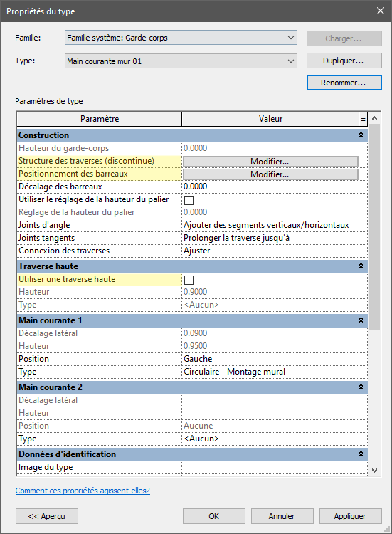The image size is (392, 534).
Task: Click the equals column header icon
Action: 363,119
